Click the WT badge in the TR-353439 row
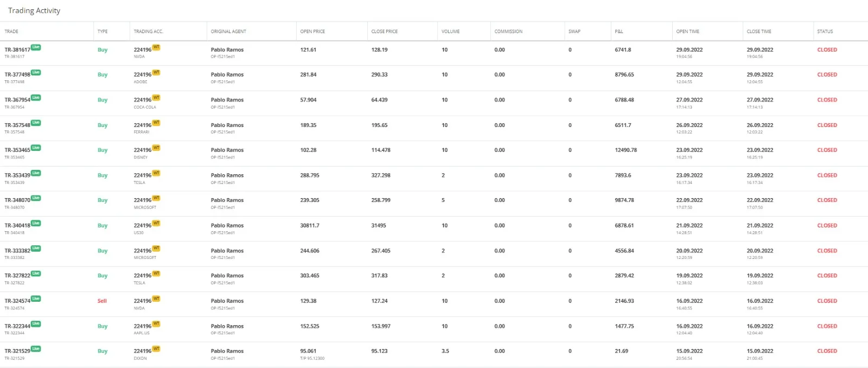 (x=156, y=173)
